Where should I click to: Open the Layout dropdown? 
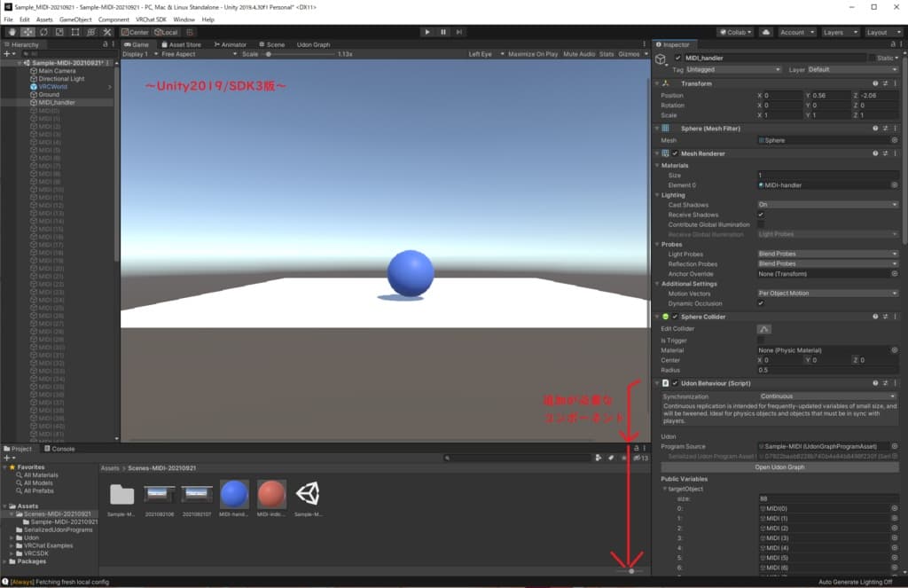click(x=881, y=32)
